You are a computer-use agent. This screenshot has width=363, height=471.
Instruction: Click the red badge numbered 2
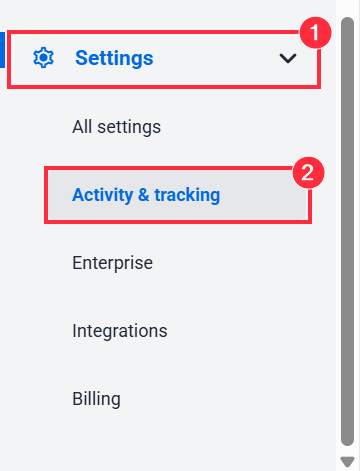tap(308, 173)
